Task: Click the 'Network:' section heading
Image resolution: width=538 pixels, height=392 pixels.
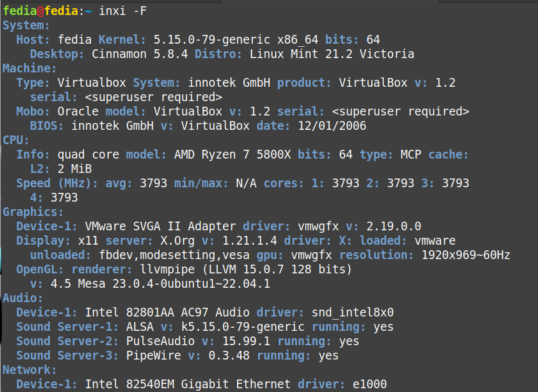Action: coord(29,370)
